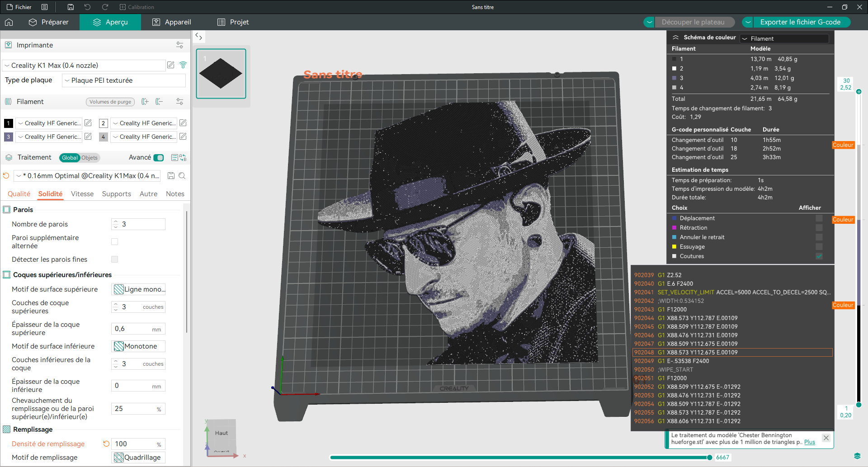Click the printer Wi-Fi connection icon
Image resolution: width=868 pixels, height=467 pixels.
pyautogui.click(x=183, y=65)
